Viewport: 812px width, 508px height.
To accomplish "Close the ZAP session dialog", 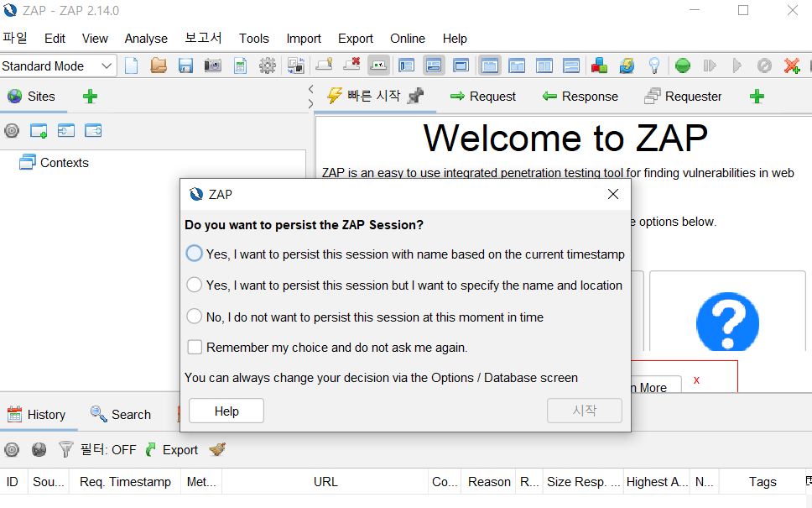I will tap(613, 194).
